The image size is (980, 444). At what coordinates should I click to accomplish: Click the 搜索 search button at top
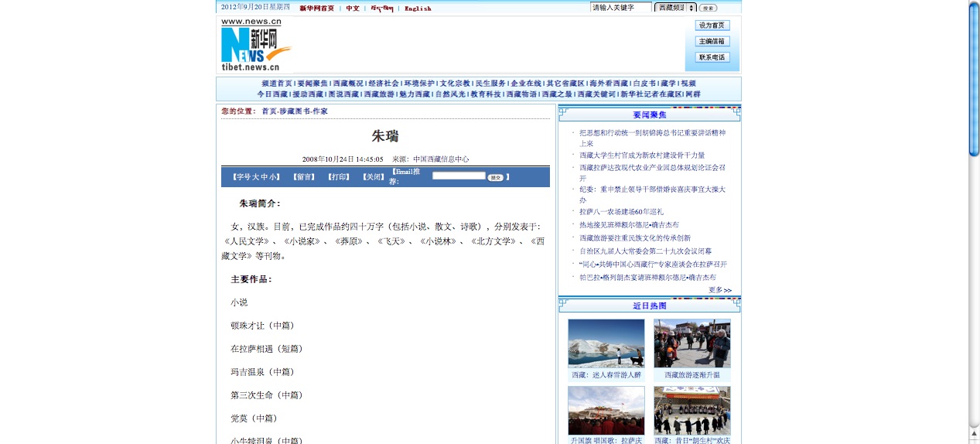tap(707, 8)
